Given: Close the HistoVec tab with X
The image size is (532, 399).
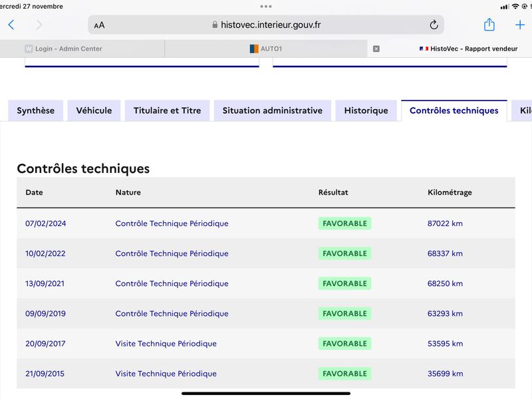Looking at the screenshot, I should click(x=376, y=49).
